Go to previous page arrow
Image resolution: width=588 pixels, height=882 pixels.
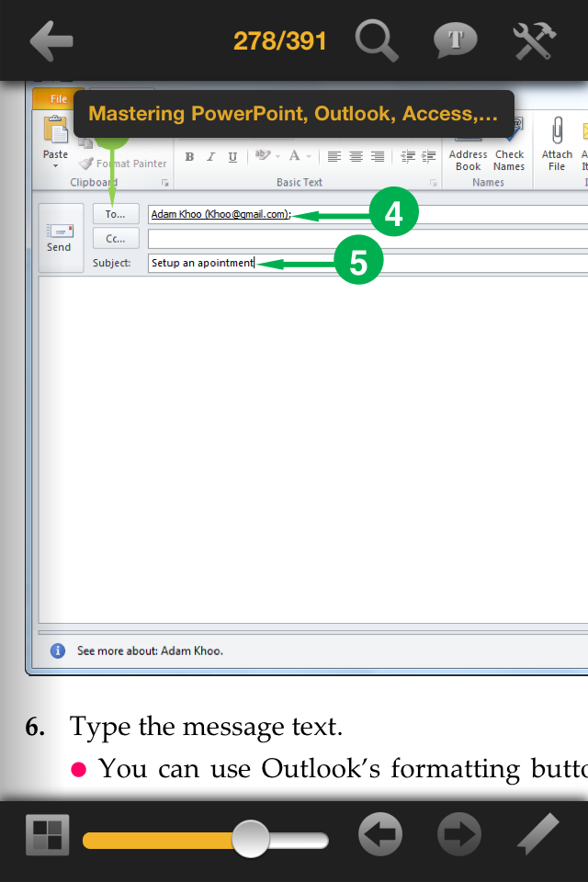[380, 834]
